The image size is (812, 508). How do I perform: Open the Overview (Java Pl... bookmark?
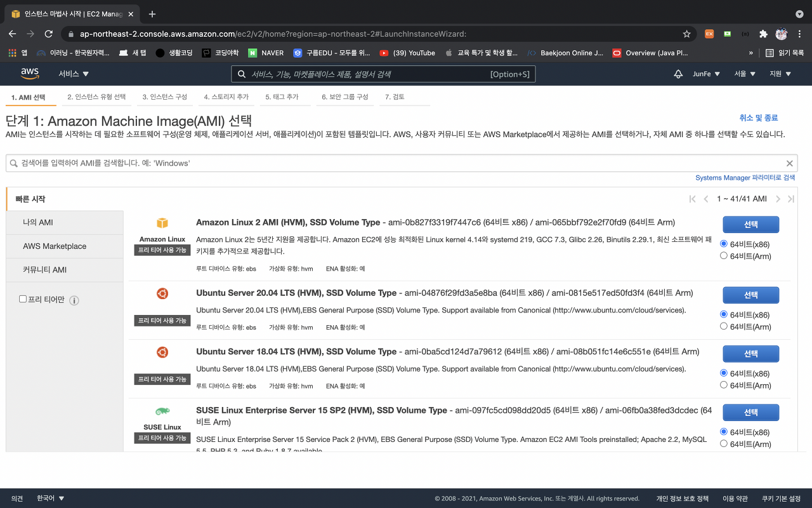tap(650, 53)
